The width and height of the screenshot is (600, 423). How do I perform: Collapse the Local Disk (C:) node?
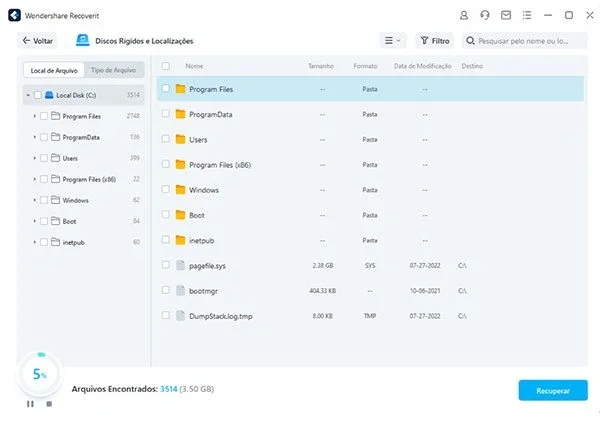pos(28,95)
